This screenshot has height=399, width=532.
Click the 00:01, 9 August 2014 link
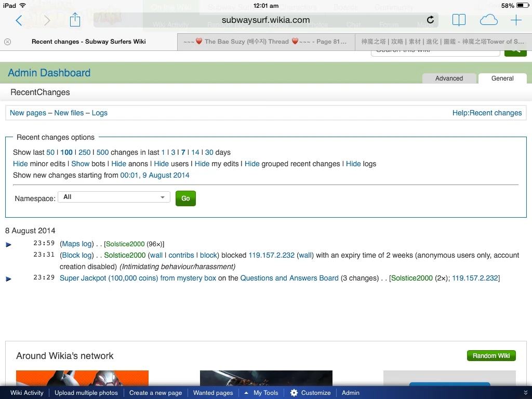pyautogui.click(x=155, y=176)
